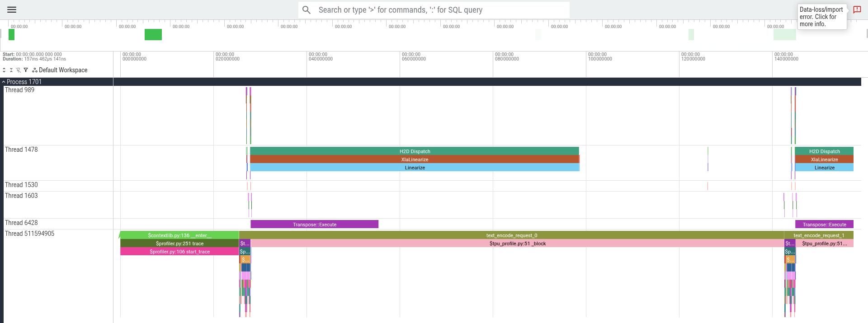This screenshot has height=323, width=868.
Task: Open the Default Workspace menu
Action: 60,70
